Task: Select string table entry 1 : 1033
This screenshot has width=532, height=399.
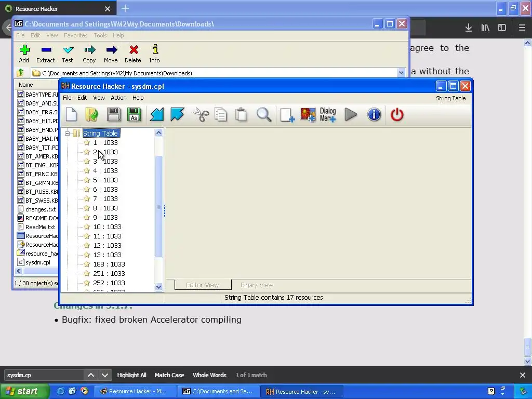Action: coord(105,143)
